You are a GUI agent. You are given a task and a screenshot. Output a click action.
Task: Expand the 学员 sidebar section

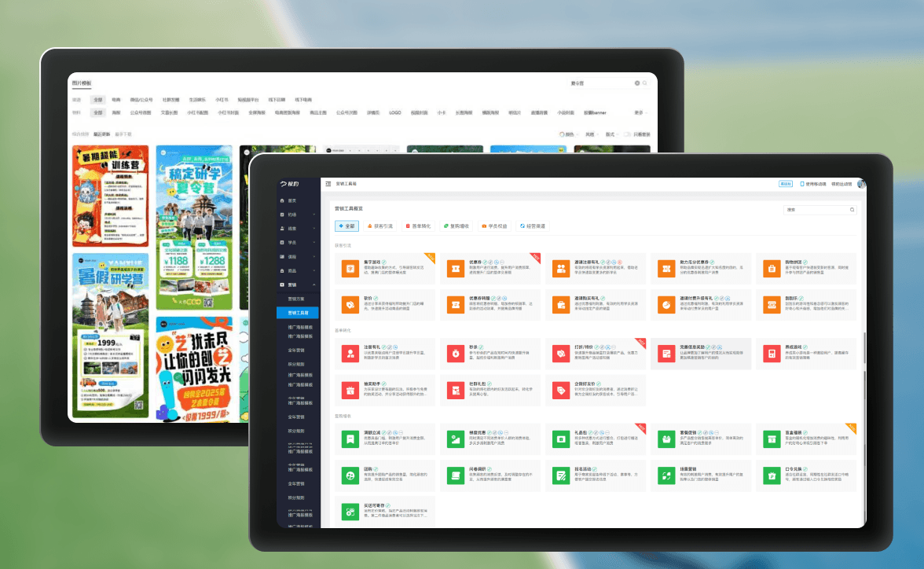299,243
